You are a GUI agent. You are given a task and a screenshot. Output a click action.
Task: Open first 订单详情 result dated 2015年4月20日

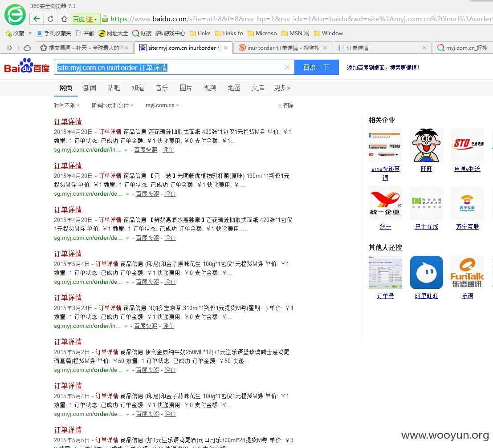point(68,121)
